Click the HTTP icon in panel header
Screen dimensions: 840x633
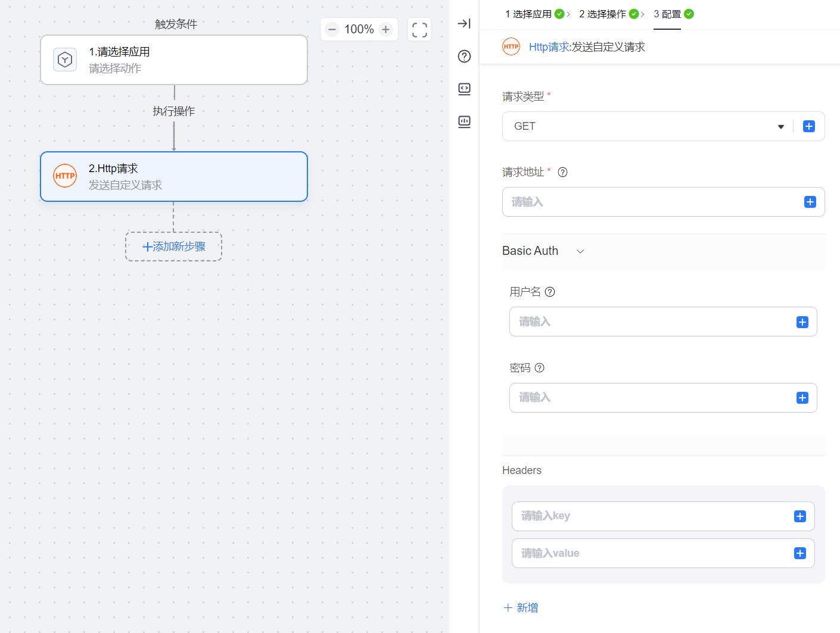(x=511, y=46)
